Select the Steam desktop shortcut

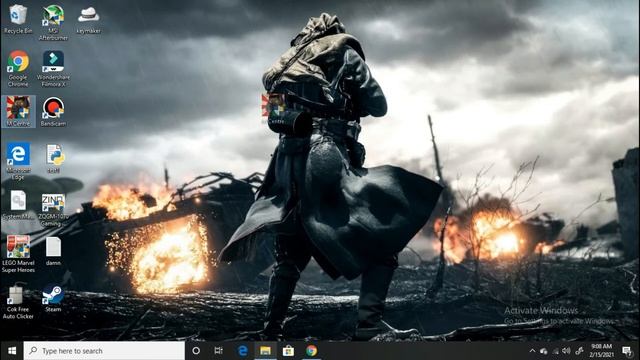coord(53,298)
